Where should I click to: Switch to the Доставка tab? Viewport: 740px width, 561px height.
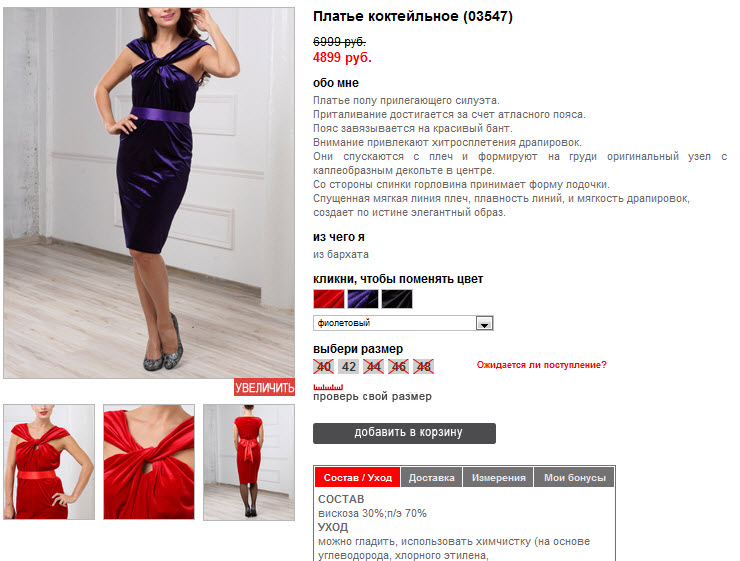pyautogui.click(x=431, y=477)
